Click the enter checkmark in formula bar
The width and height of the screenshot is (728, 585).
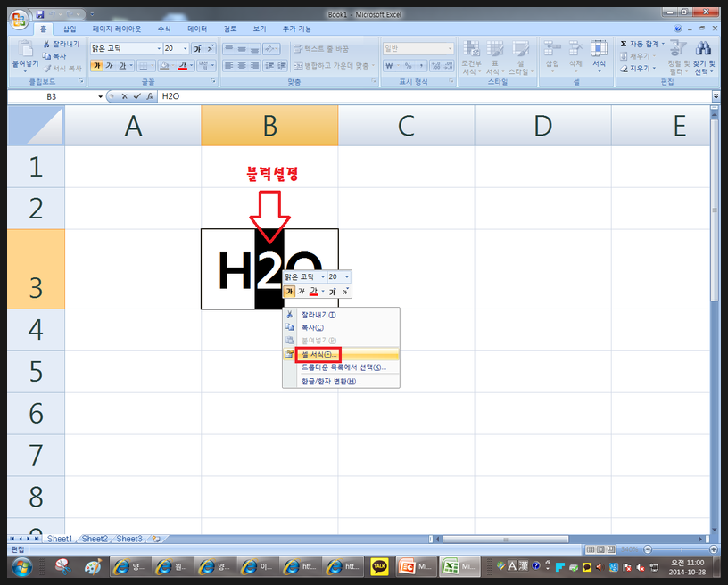[136, 95]
